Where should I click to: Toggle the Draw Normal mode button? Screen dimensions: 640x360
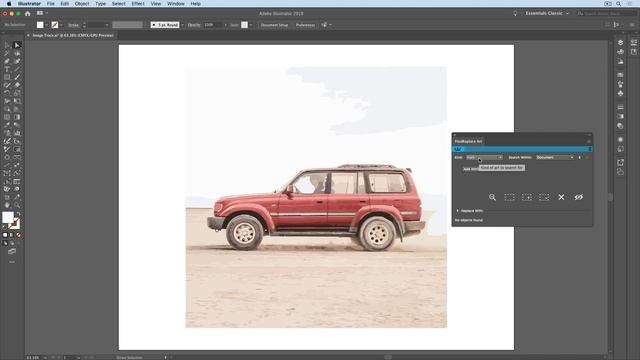[5, 243]
